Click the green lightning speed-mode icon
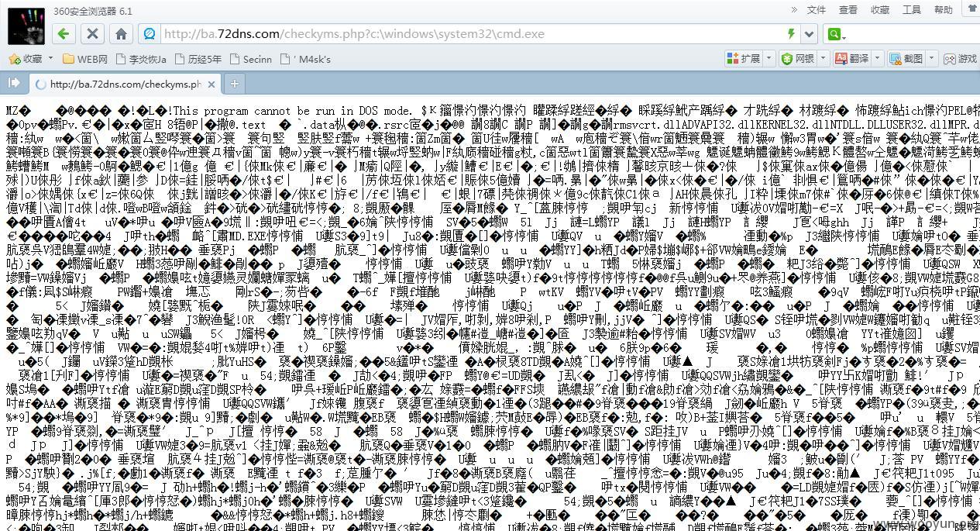 coord(791,34)
